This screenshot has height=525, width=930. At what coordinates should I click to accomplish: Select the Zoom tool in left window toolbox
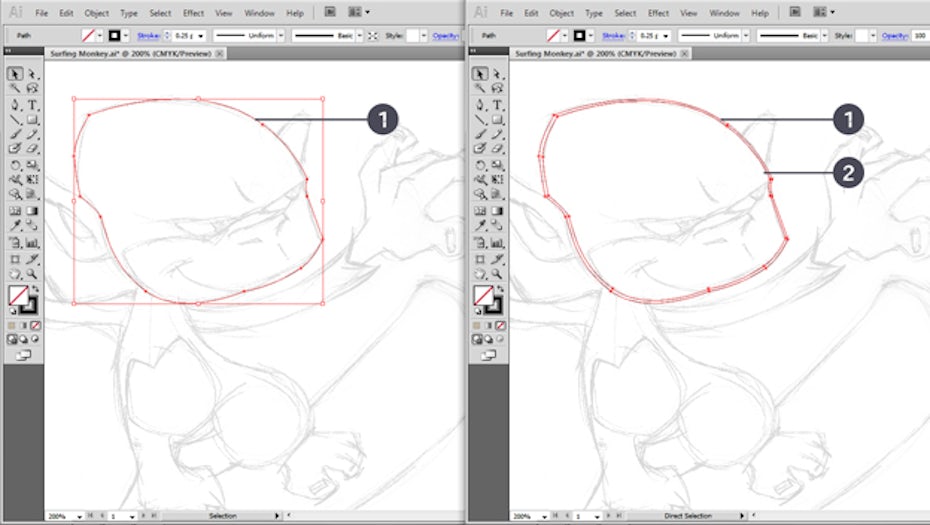[x=32, y=273]
